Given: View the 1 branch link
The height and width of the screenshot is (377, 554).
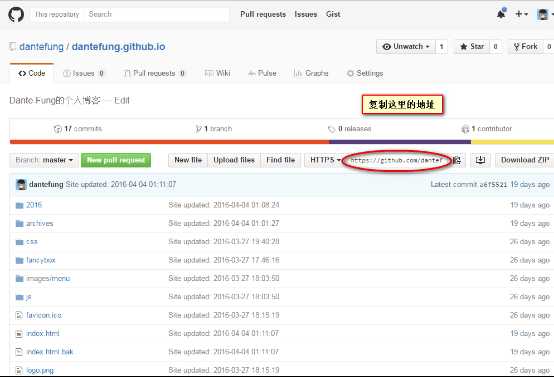Looking at the screenshot, I should (x=214, y=129).
